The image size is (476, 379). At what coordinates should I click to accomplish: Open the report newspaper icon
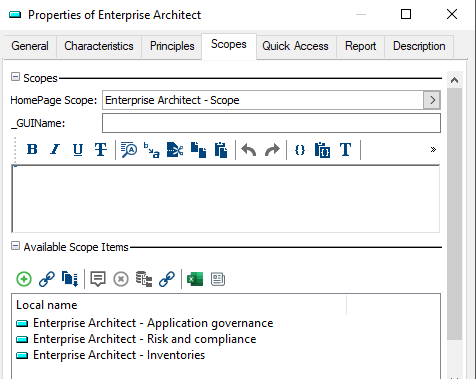(218, 279)
